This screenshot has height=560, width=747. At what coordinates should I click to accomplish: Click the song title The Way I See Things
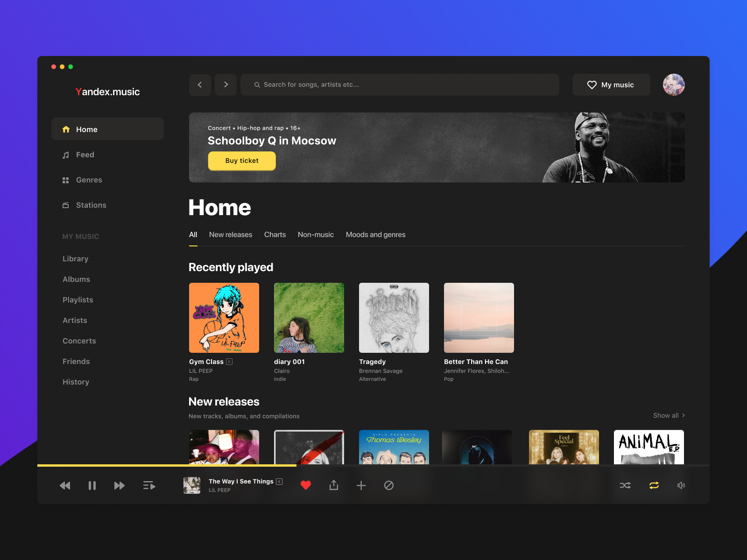coord(241,482)
